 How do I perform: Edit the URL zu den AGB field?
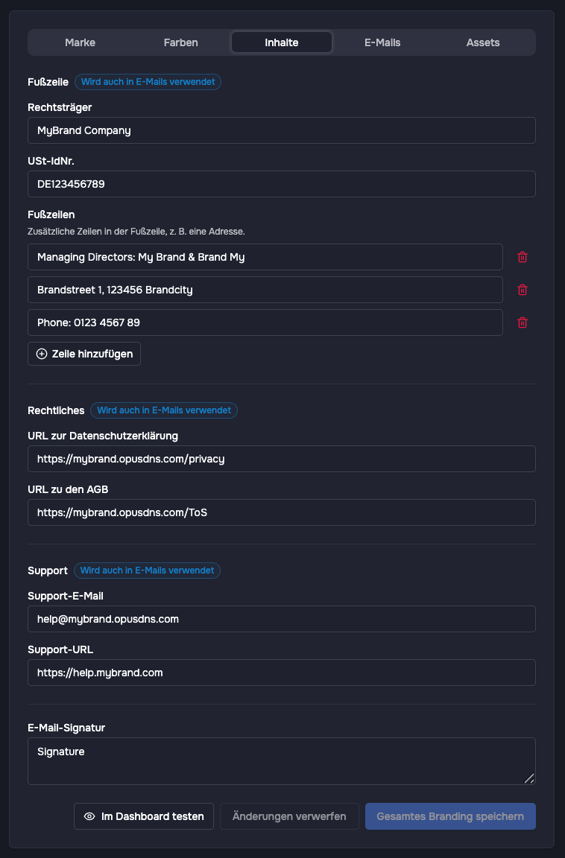[282, 512]
